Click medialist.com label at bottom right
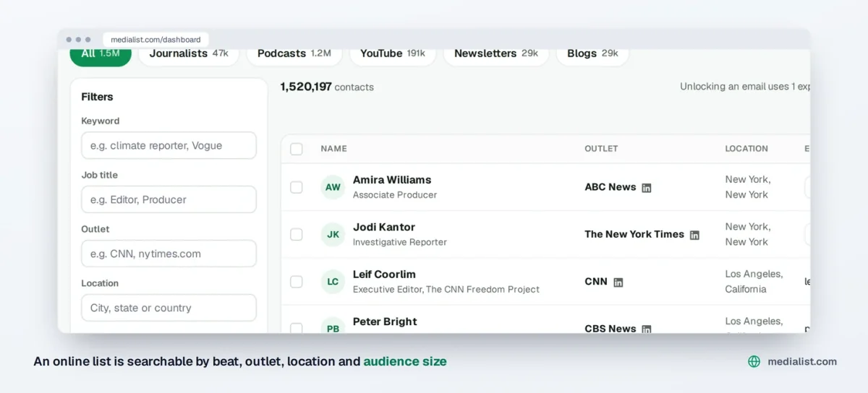Screen dimensions: 868x393 click(802, 361)
